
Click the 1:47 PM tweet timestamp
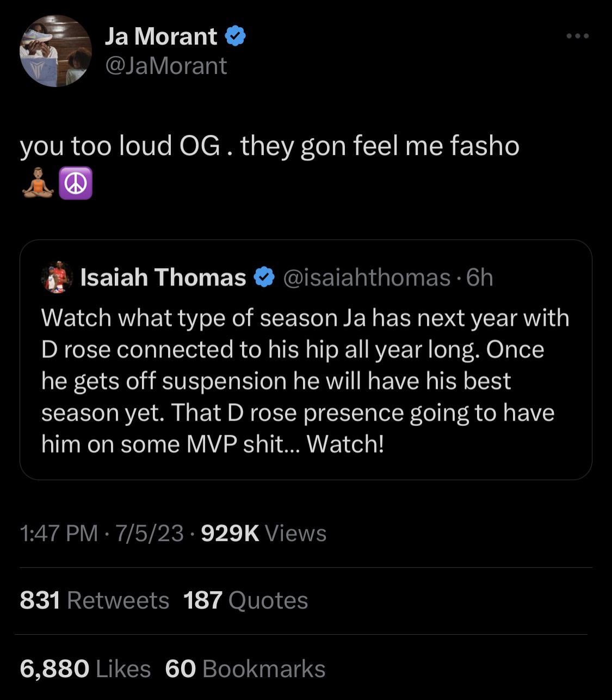tap(59, 533)
